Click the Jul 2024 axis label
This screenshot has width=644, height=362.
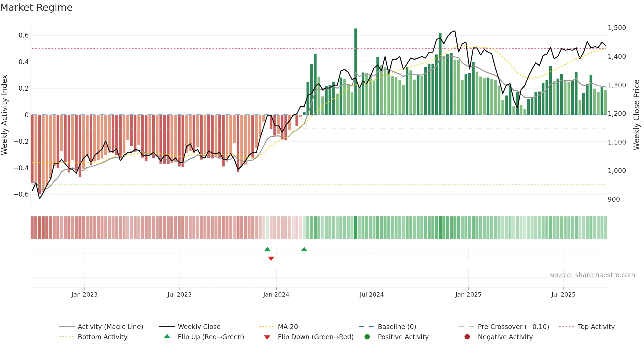coord(372,294)
